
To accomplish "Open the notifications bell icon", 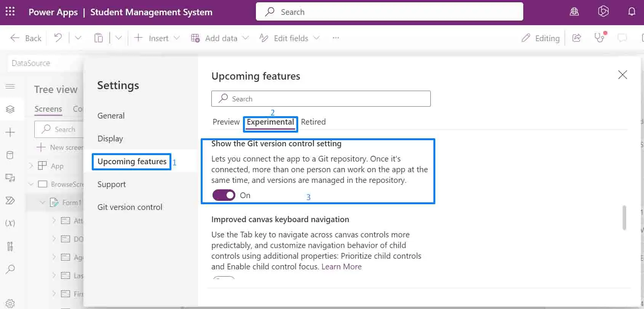I will pos(631,12).
